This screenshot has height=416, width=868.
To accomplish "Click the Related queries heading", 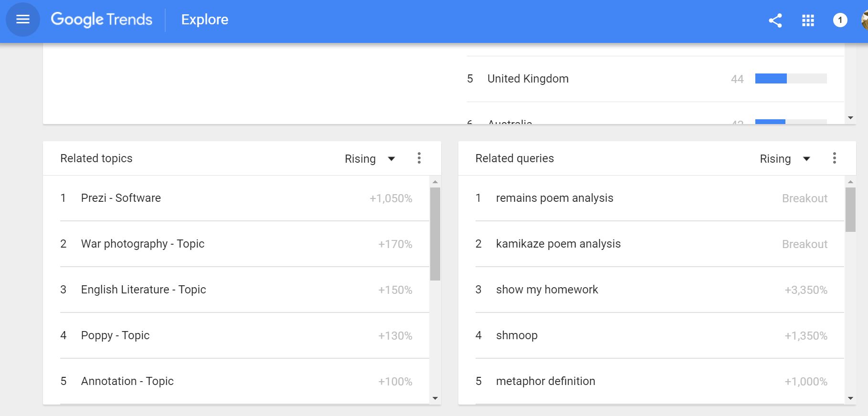I will click(x=515, y=158).
